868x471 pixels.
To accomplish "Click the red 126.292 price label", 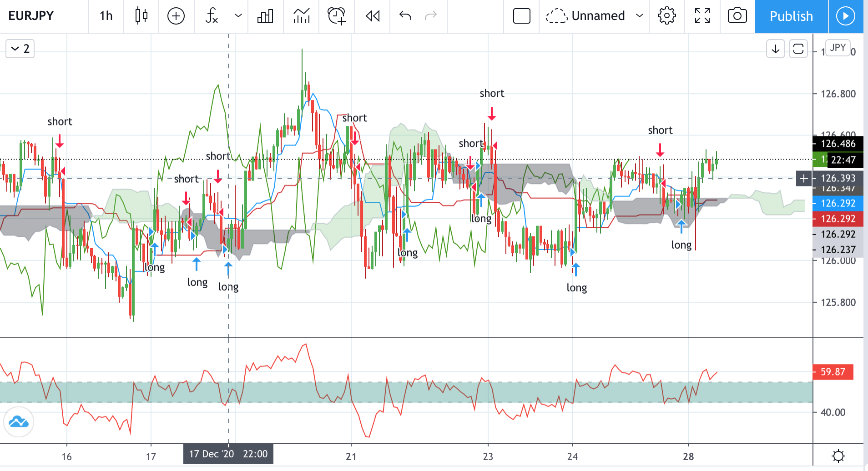I will pyautogui.click(x=838, y=219).
